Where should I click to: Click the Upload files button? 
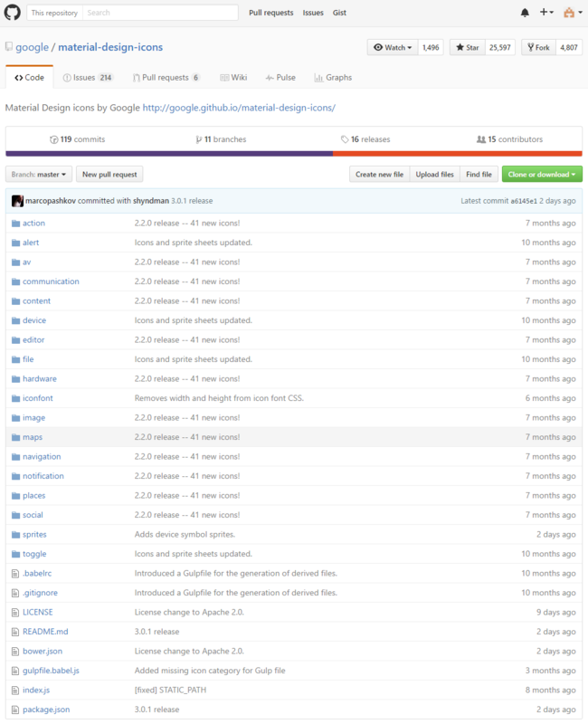tap(435, 175)
